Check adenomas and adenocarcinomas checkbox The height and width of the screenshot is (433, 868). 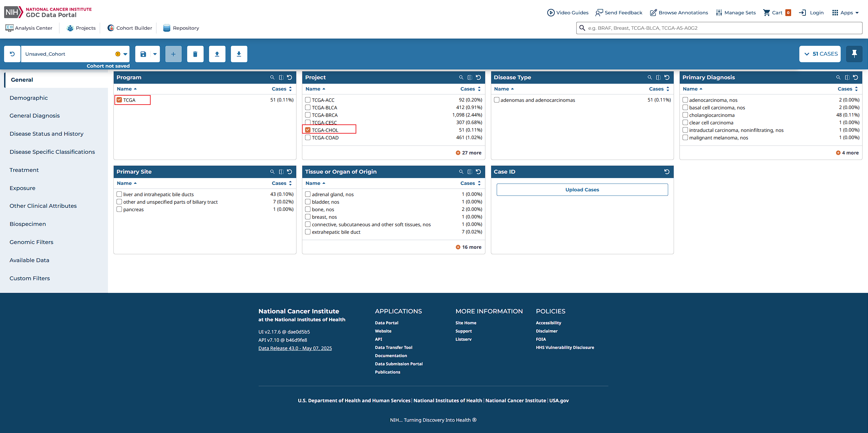coord(497,100)
